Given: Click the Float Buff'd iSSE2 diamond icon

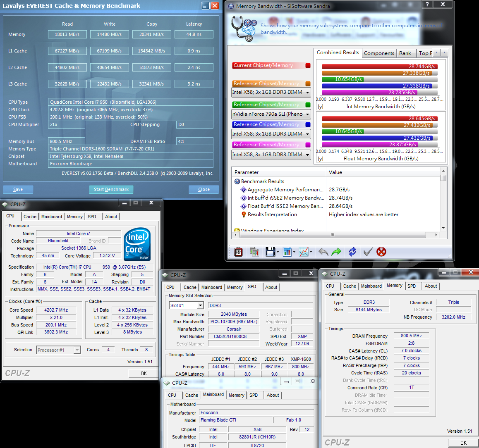Looking at the screenshot, I should (244, 206).
